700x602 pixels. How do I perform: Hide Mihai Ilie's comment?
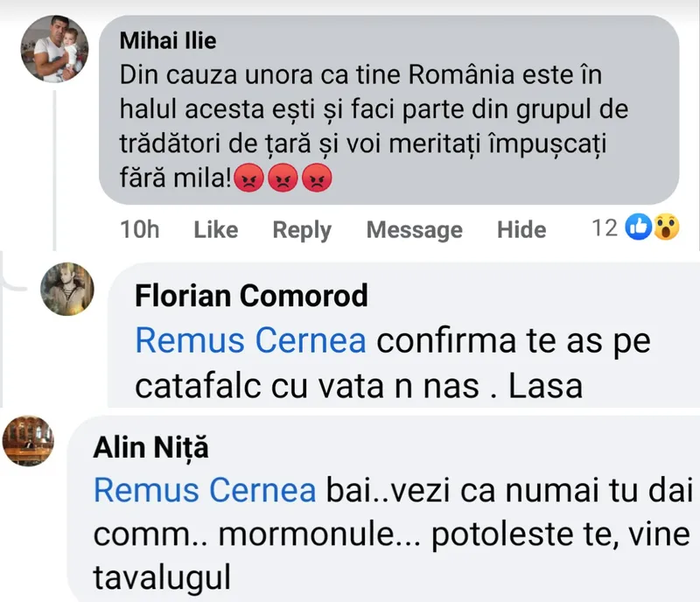[521, 230]
